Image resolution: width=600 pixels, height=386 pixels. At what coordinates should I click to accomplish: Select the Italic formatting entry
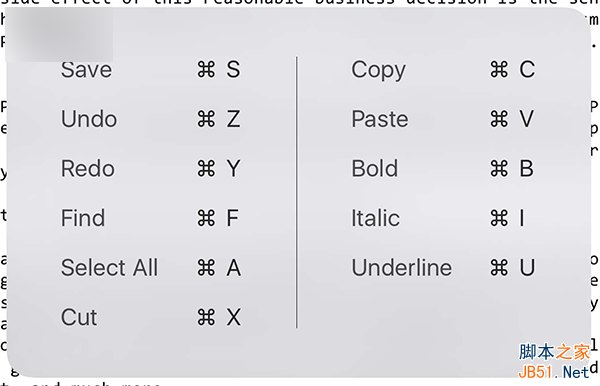(x=375, y=218)
